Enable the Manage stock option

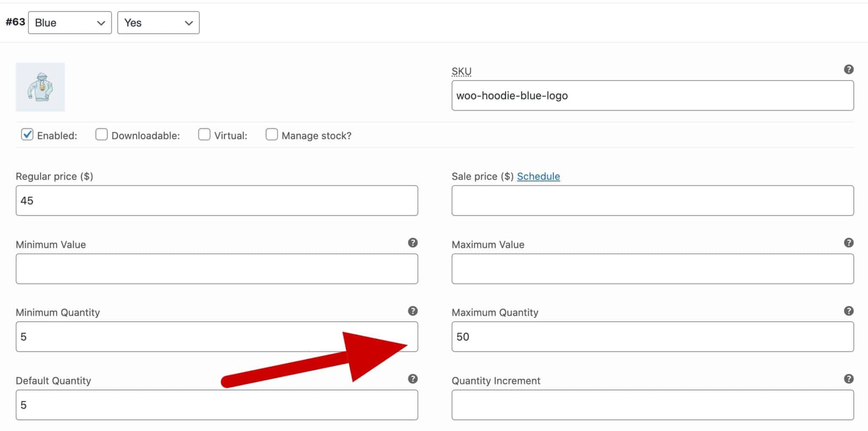point(271,134)
